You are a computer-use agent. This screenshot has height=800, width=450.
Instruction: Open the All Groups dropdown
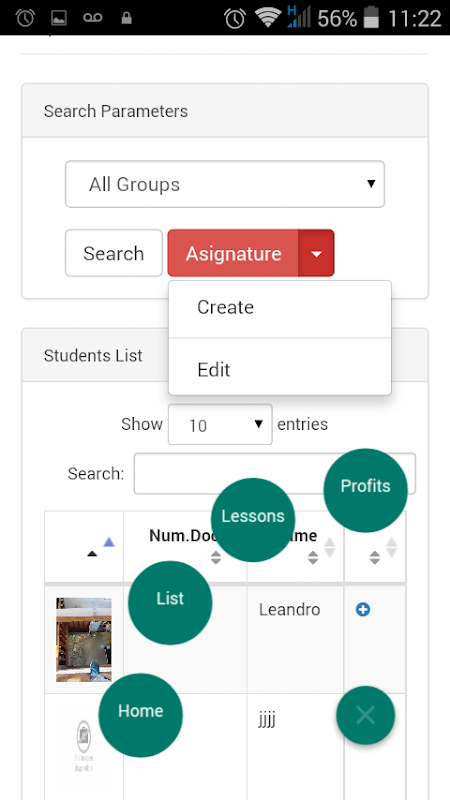(224, 184)
